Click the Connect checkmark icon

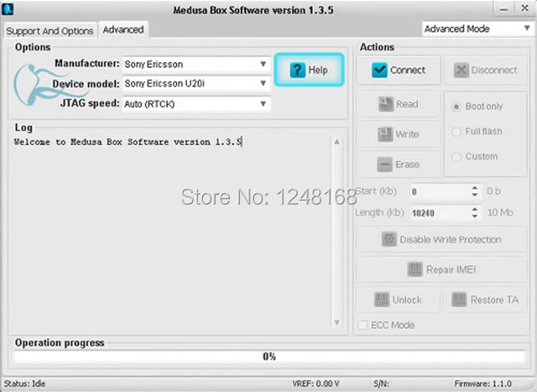click(379, 70)
